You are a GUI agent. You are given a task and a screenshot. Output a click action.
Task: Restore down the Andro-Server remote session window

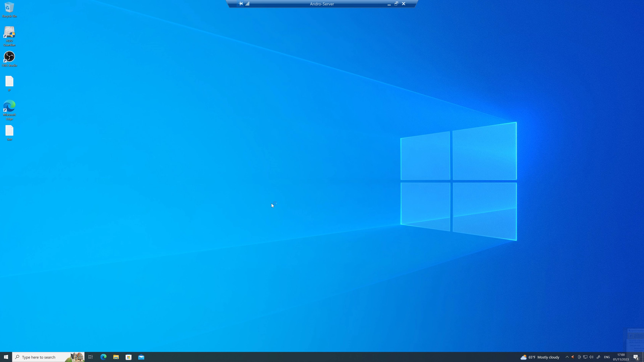(396, 4)
